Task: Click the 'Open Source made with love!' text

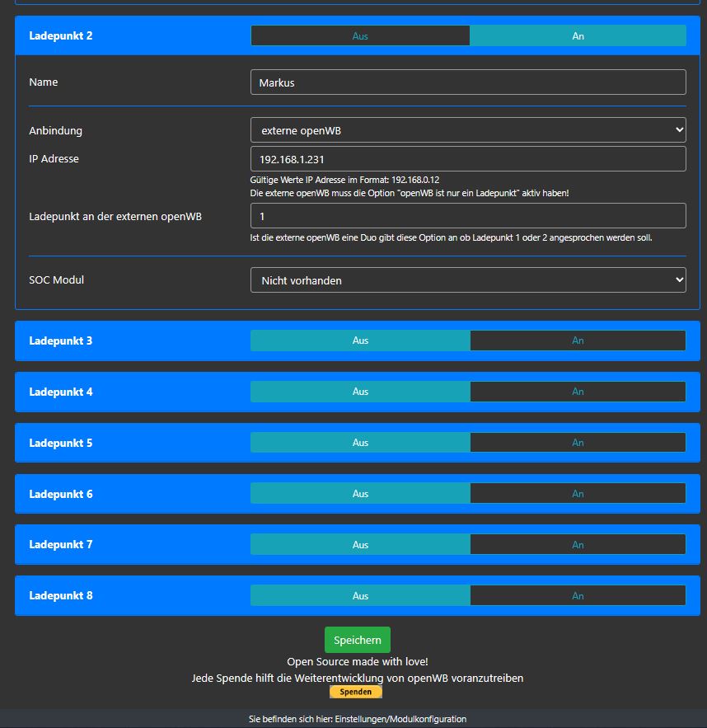Action: pos(358,661)
